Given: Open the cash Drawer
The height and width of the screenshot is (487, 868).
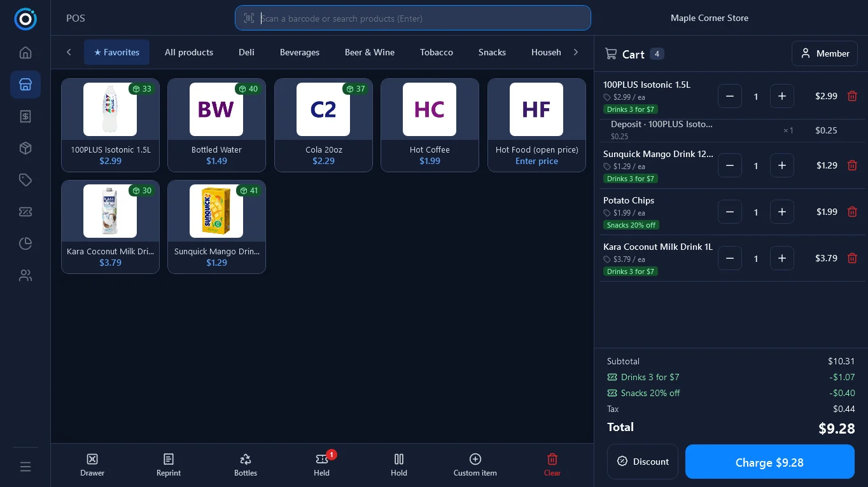Looking at the screenshot, I should [x=92, y=465].
